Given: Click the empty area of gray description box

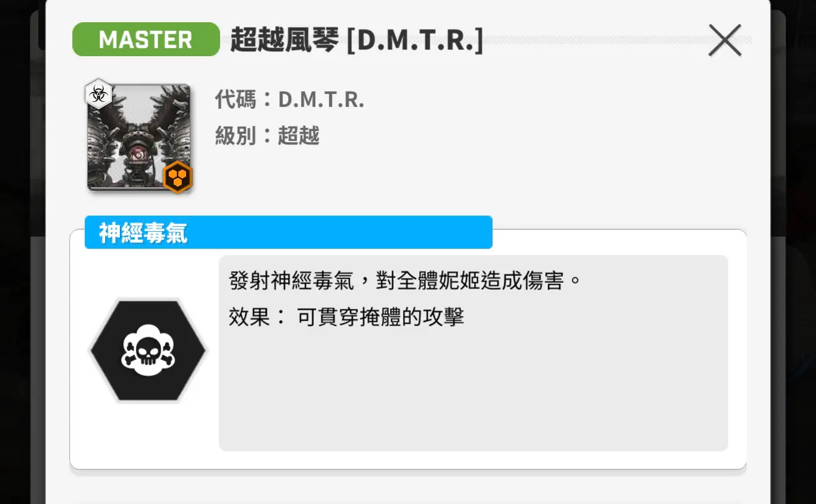Looking at the screenshot, I should [474, 395].
